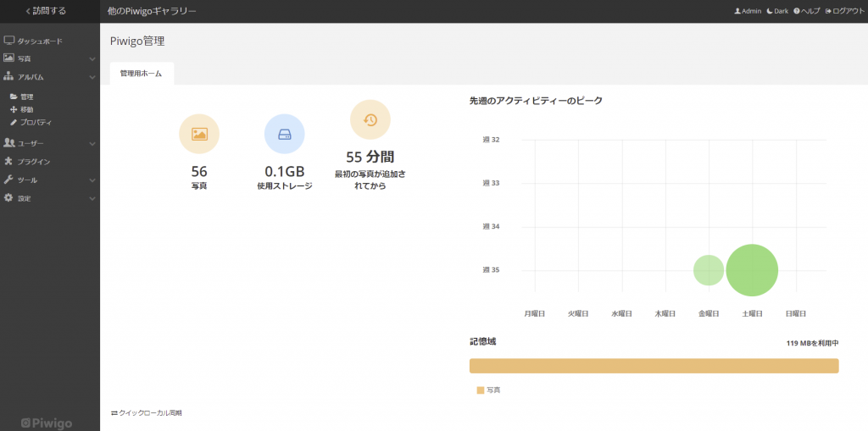Open アルバム 移動 submenu item
The height and width of the screenshot is (431, 868).
point(26,109)
